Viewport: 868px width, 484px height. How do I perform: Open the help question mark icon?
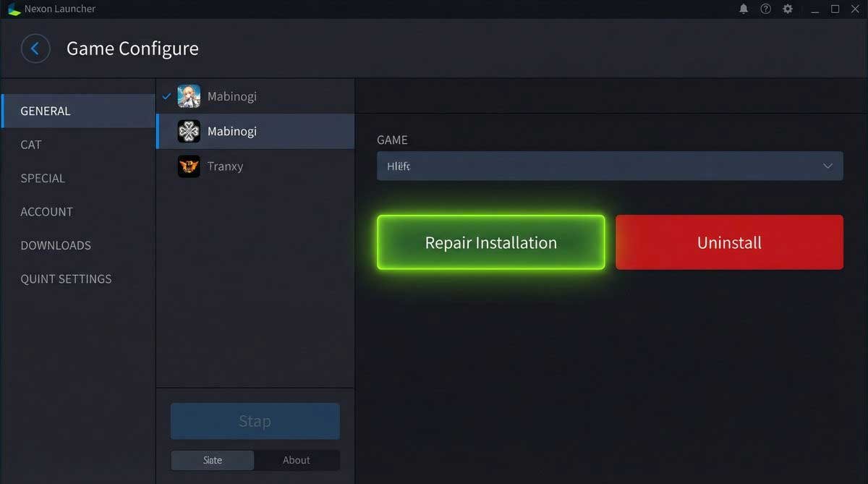[x=765, y=9]
